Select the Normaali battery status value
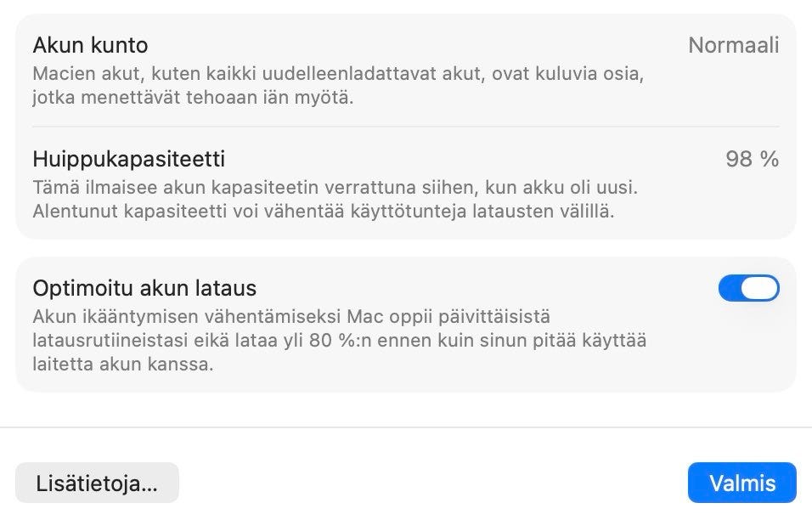812x520 pixels. pos(733,45)
